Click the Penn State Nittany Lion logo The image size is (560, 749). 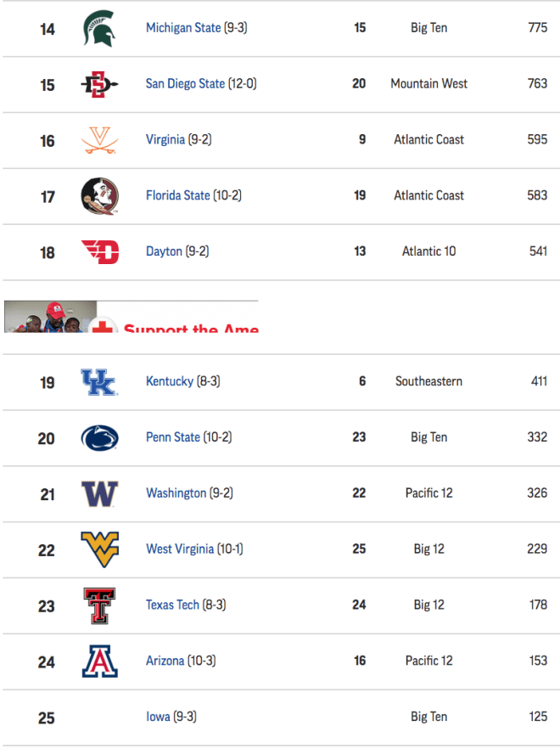[99, 438]
